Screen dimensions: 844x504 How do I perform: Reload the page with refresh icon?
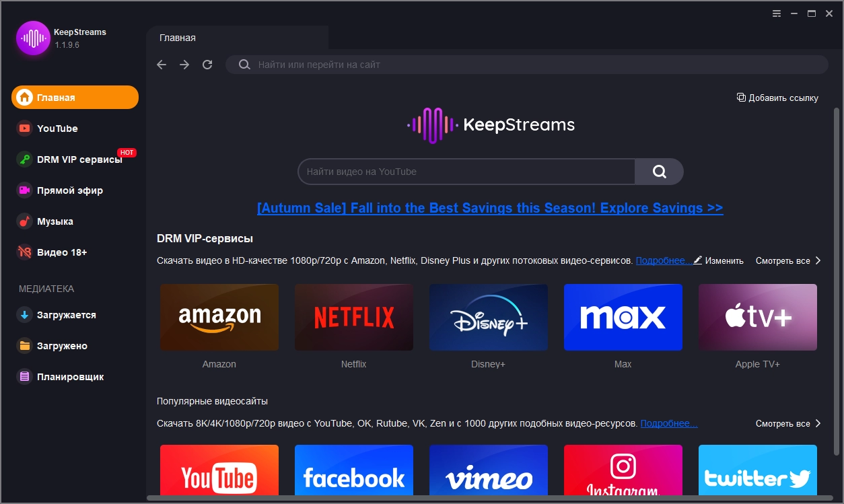pos(207,65)
